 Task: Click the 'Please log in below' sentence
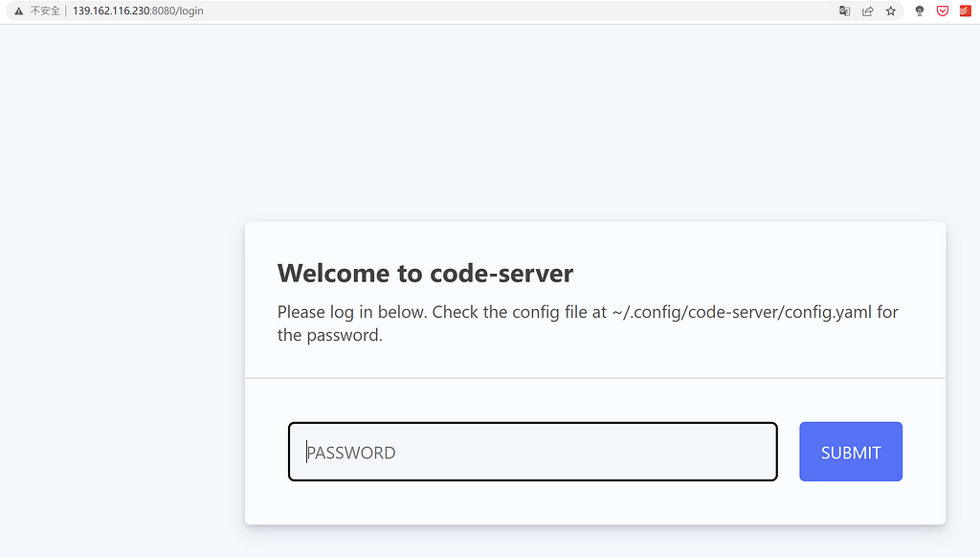coord(352,312)
